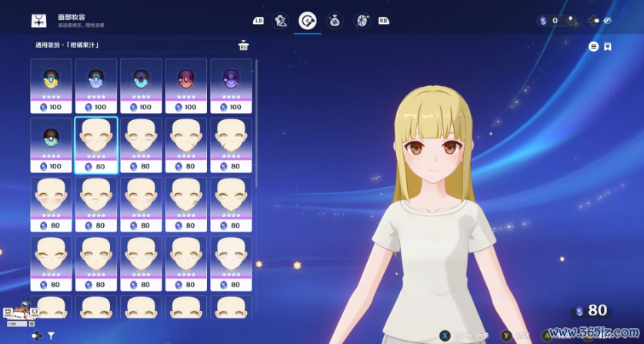Toggle the eye visibility icon top right
Image resolution: width=644 pixels, height=344 pixels.
click(x=607, y=21)
